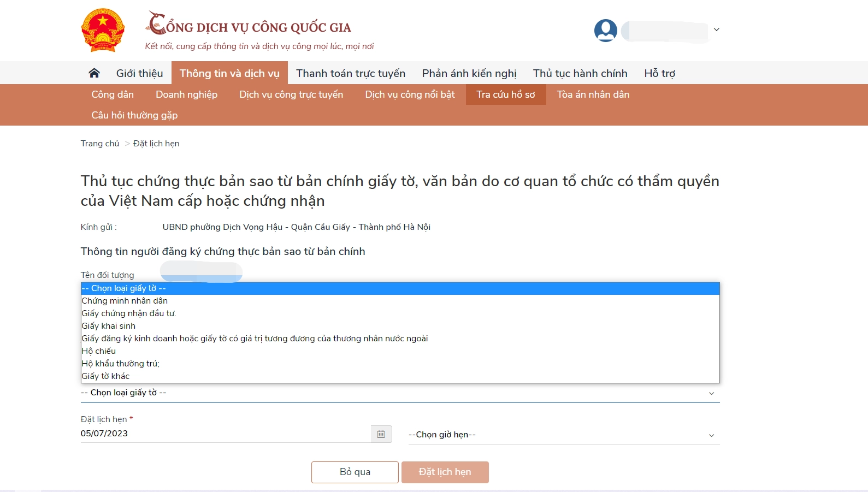Open Câu hỏi thường gặp
The height and width of the screenshot is (492, 868).
pos(134,115)
